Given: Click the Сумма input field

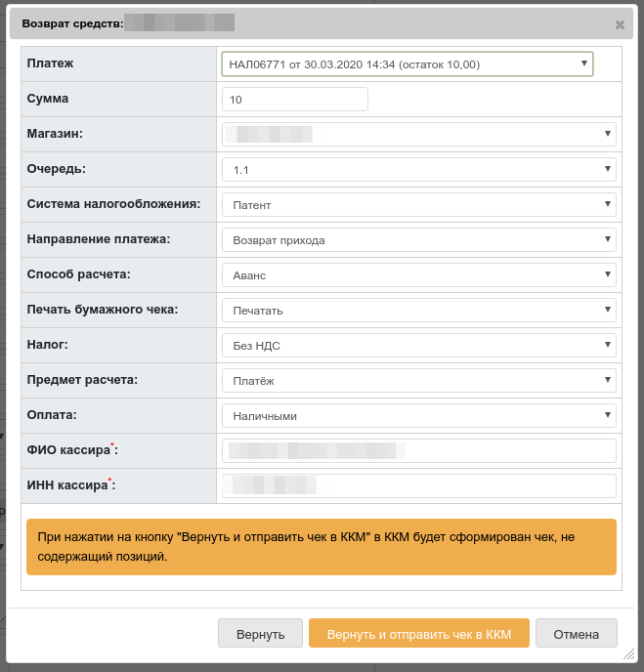Looking at the screenshot, I should [x=295, y=100].
